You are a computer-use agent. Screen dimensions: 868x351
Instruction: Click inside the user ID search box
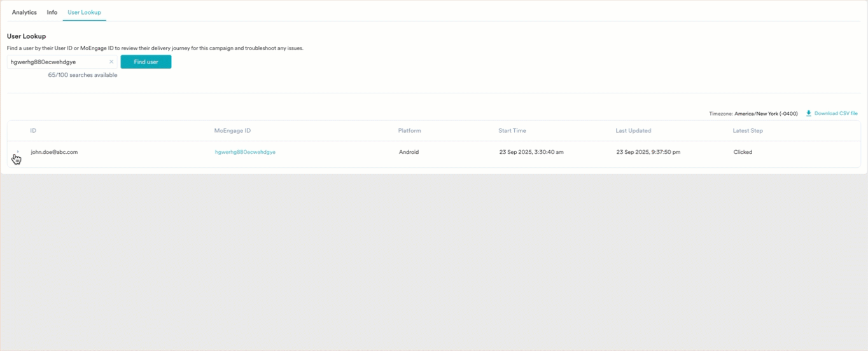(x=57, y=62)
